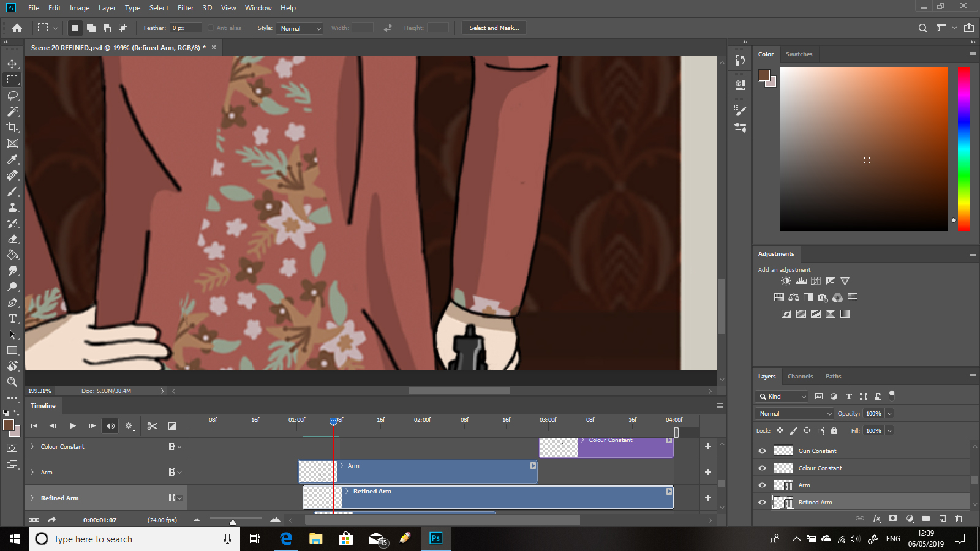The width and height of the screenshot is (980, 551).
Task: Select the Lasso tool
Action: (x=12, y=96)
